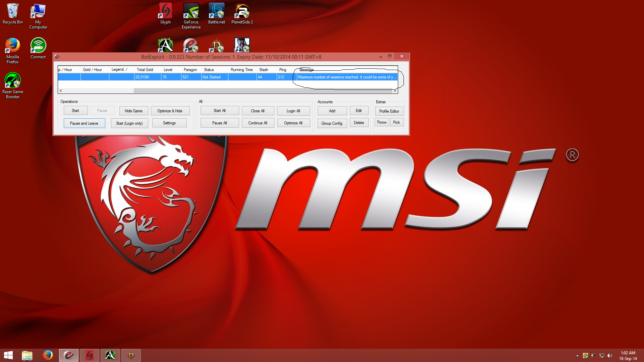This screenshot has height=362, width=644.
Task: Sort by the Total Gold column header
Action: coord(147,70)
